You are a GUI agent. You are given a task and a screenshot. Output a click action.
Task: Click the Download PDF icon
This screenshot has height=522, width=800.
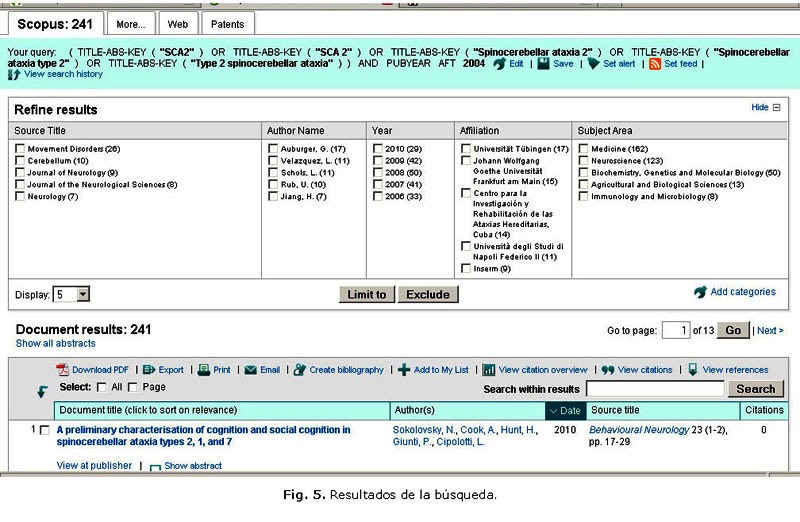coord(64,370)
